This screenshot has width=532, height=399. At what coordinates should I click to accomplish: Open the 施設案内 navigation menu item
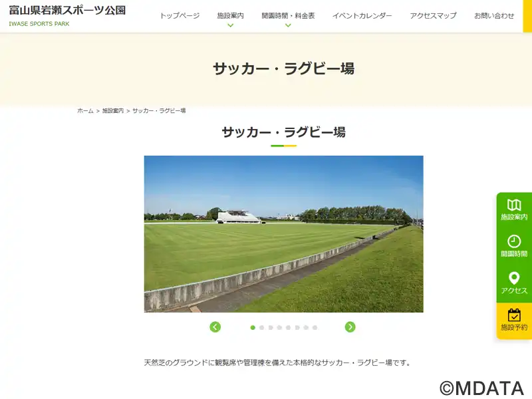230,15
